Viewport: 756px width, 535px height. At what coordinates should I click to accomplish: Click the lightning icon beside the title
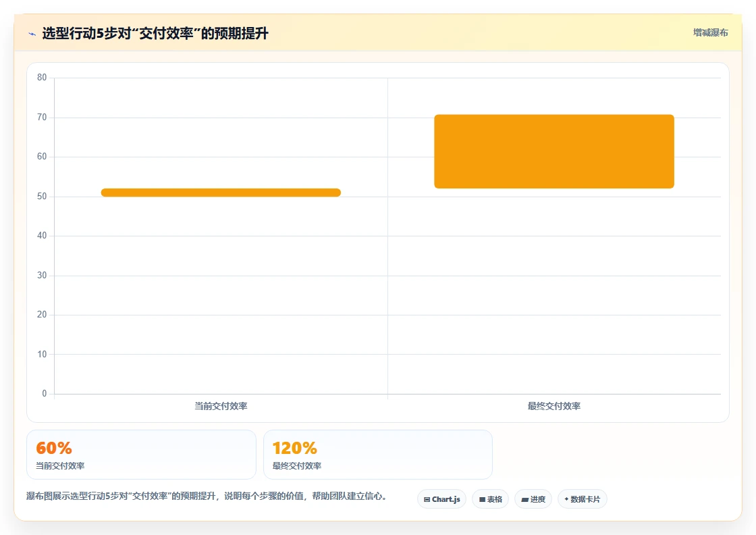coord(32,34)
